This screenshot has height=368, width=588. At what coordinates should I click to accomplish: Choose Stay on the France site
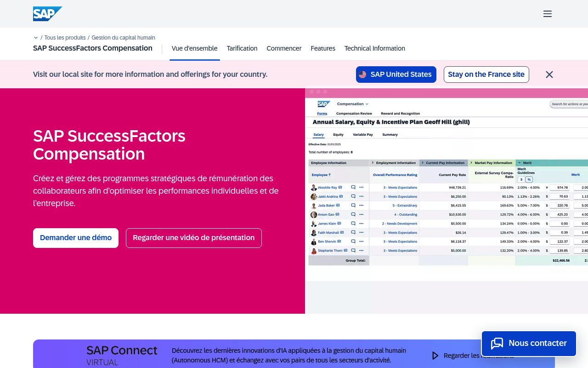click(486, 75)
